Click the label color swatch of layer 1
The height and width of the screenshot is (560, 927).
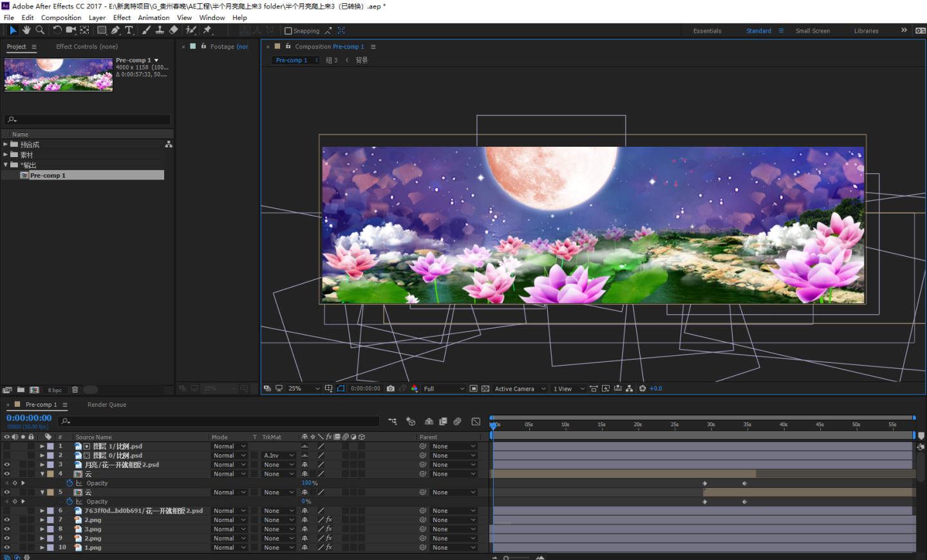[50, 446]
